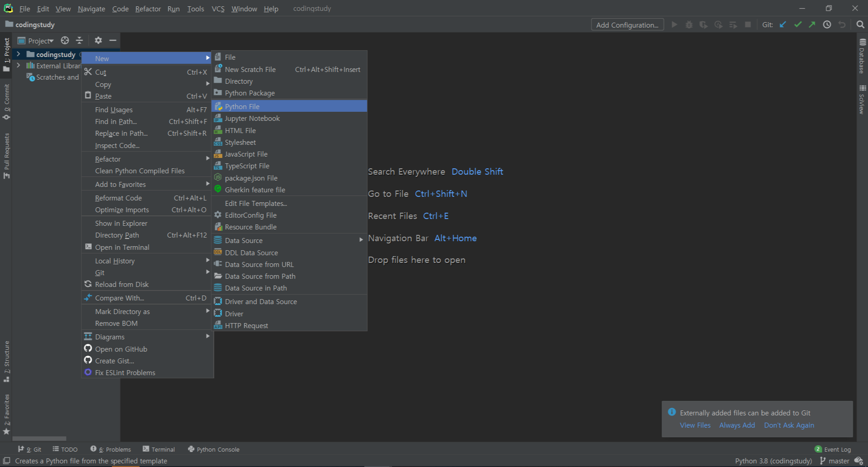This screenshot has height=467, width=868.
Task: Click the Run play icon
Action: click(x=674, y=24)
